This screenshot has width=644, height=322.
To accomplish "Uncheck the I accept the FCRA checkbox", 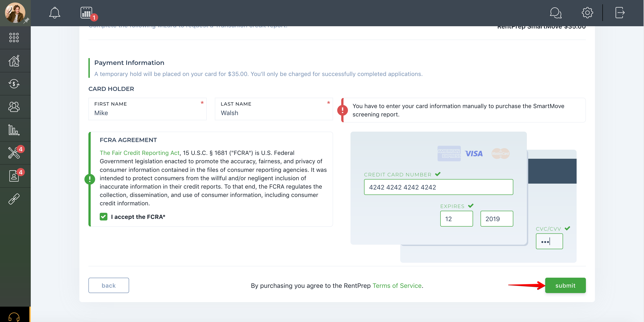I will coord(104,216).
